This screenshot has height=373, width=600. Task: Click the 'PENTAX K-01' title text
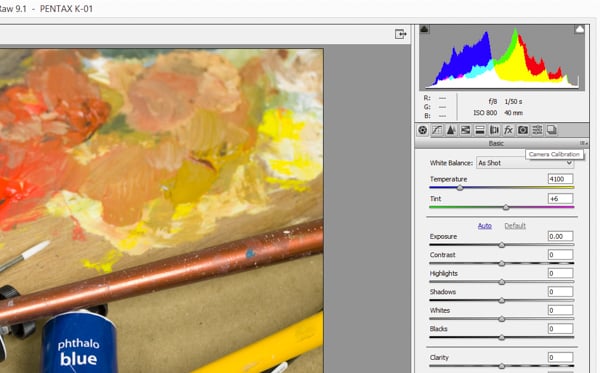point(66,8)
